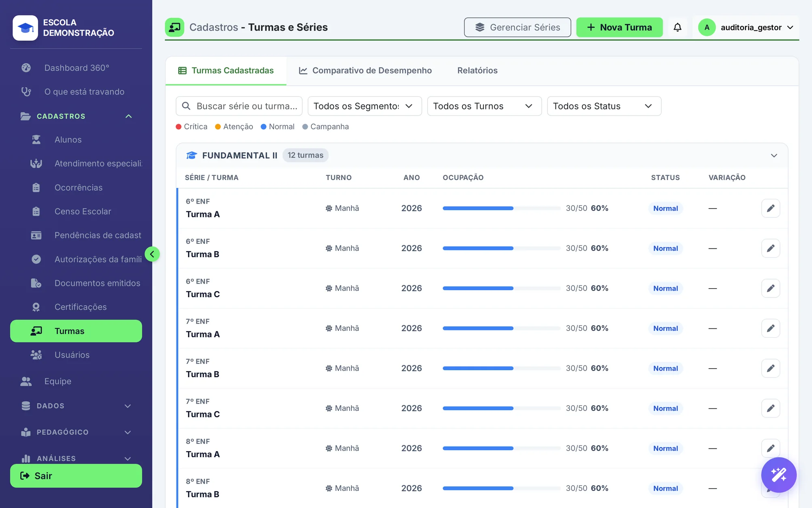This screenshot has width=812, height=508.
Task: Click the Turmas page header icon
Action: 175,27
